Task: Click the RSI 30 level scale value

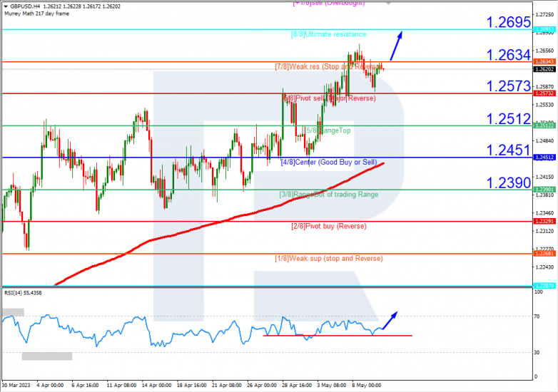Action: [537, 353]
